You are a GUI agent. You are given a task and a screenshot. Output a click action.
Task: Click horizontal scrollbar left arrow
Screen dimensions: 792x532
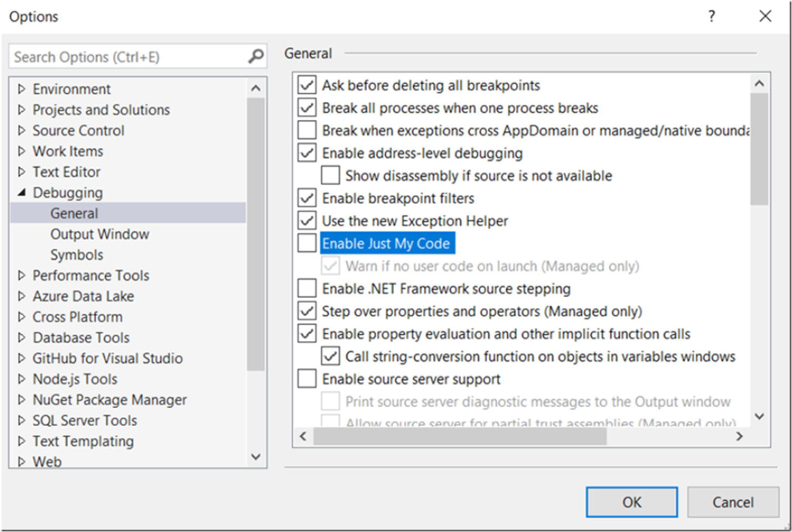[303, 436]
